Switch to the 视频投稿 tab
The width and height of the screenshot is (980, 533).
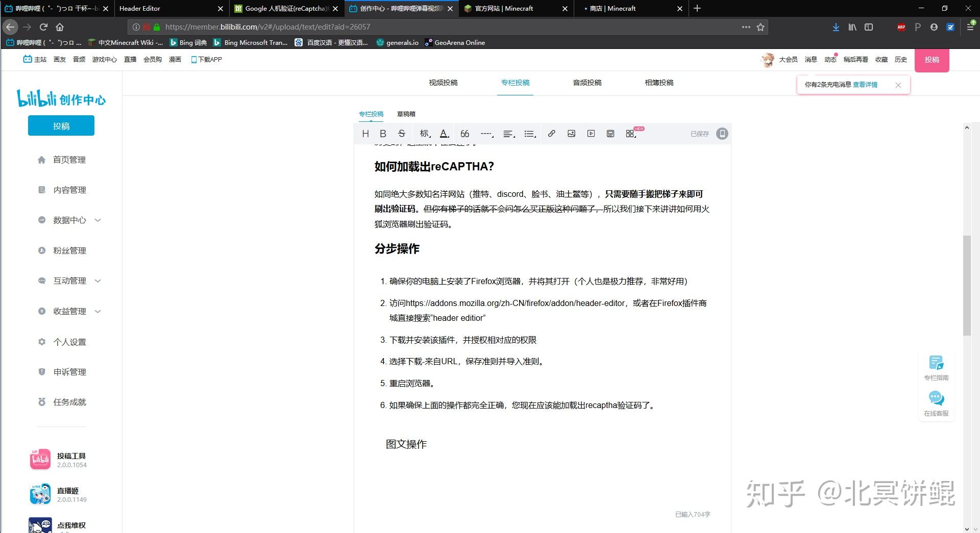tap(443, 83)
